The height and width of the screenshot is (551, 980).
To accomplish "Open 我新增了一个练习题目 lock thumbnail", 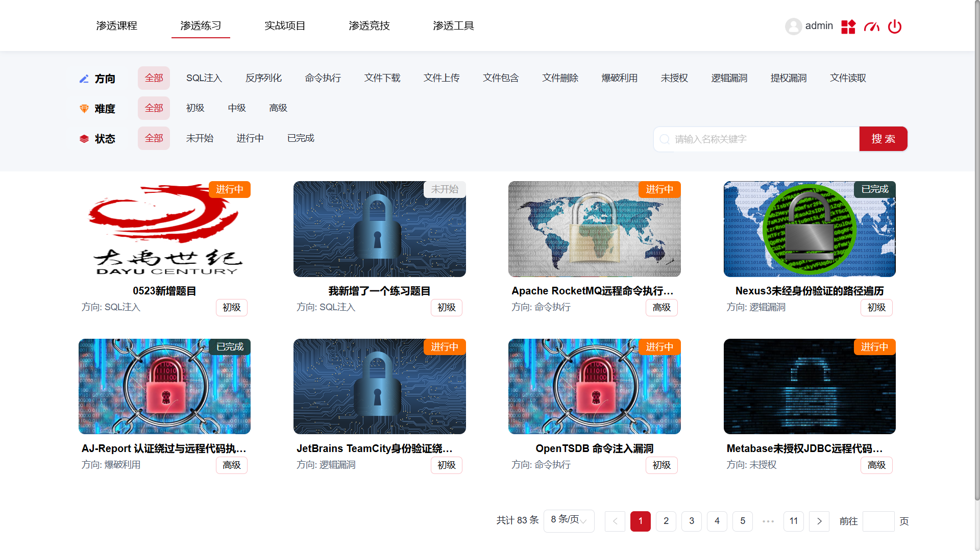I will pos(380,229).
